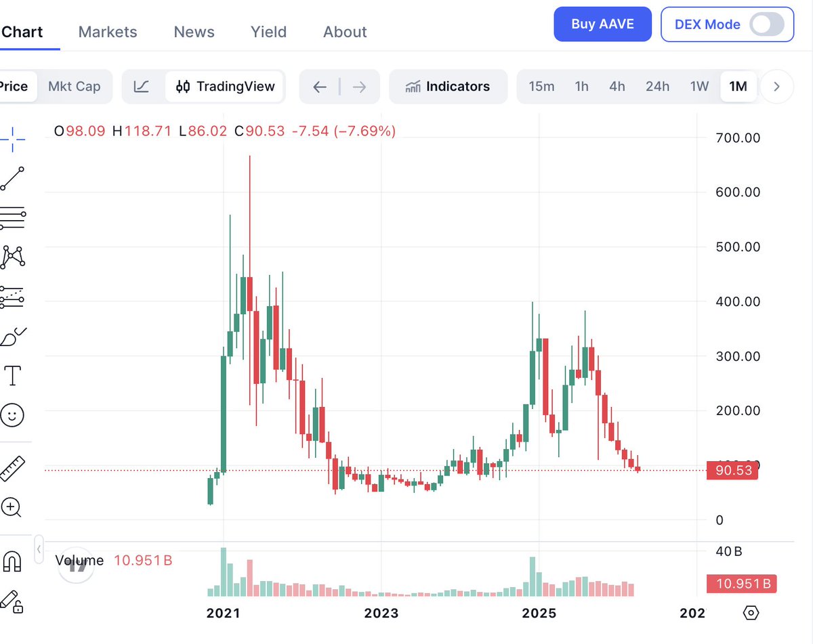Activate the ruler measure tool
Screen dimensions: 813x644
12,469
